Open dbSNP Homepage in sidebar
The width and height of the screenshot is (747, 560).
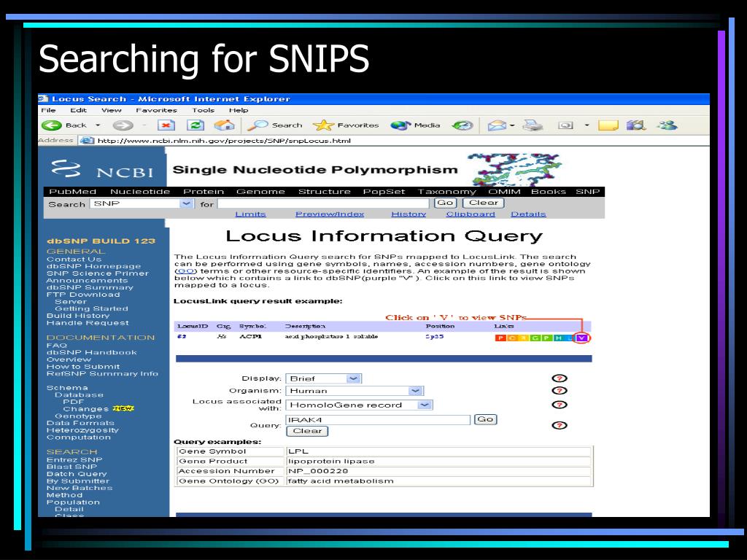click(94, 266)
